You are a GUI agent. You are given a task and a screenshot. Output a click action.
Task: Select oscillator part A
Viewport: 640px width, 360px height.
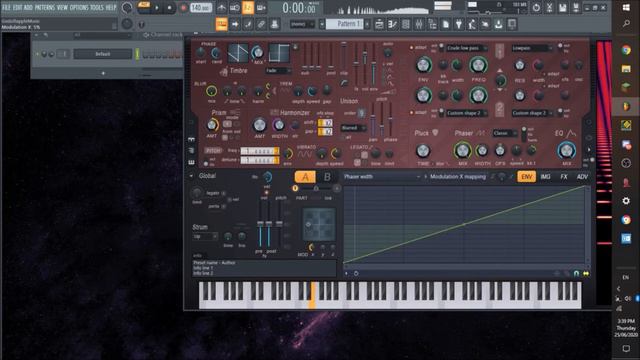pos(305,177)
